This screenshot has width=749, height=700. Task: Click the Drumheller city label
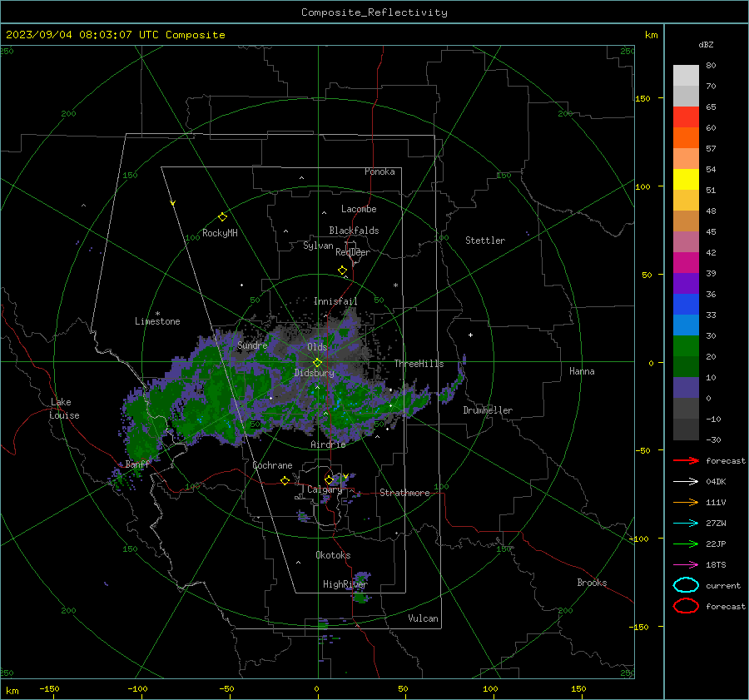(x=488, y=410)
